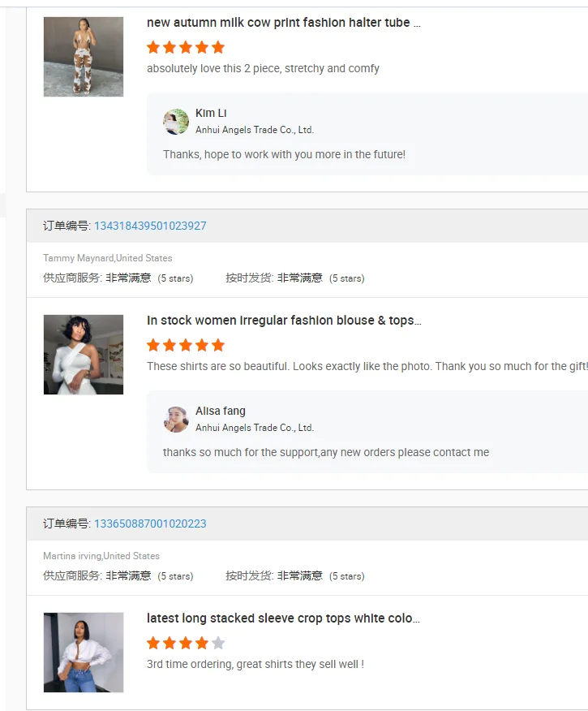
Task: Click the reviewer name Kim Li
Action: [x=211, y=113]
